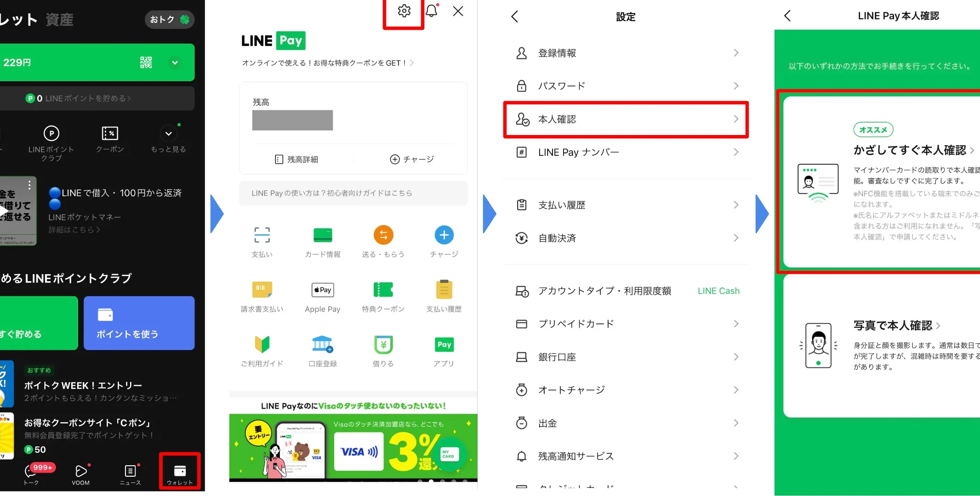Open 本人確認 settings row
The height and width of the screenshot is (496, 980).
627,119
